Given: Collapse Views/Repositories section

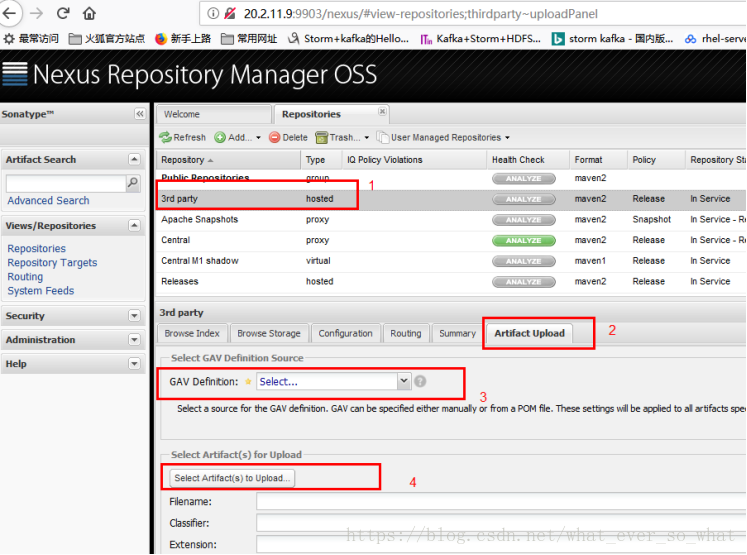Looking at the screenshot, I should click(134, 225).
